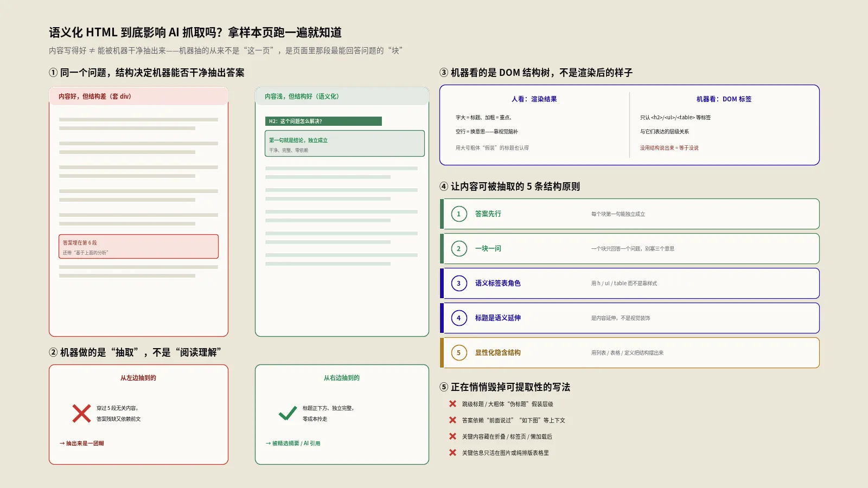Click the green checkmark beside 标题正下方、独立完整
Image resolution: width=868 pixels, height=488 pixels.
coord(288,413)
